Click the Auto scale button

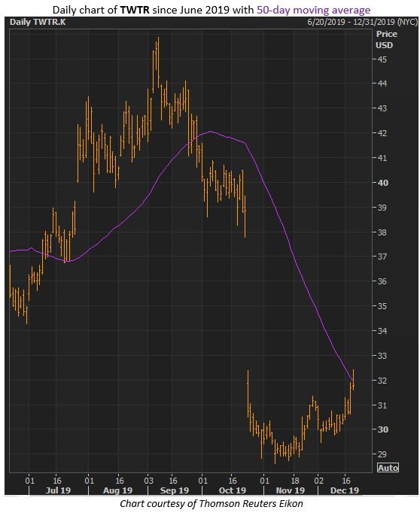388,467
